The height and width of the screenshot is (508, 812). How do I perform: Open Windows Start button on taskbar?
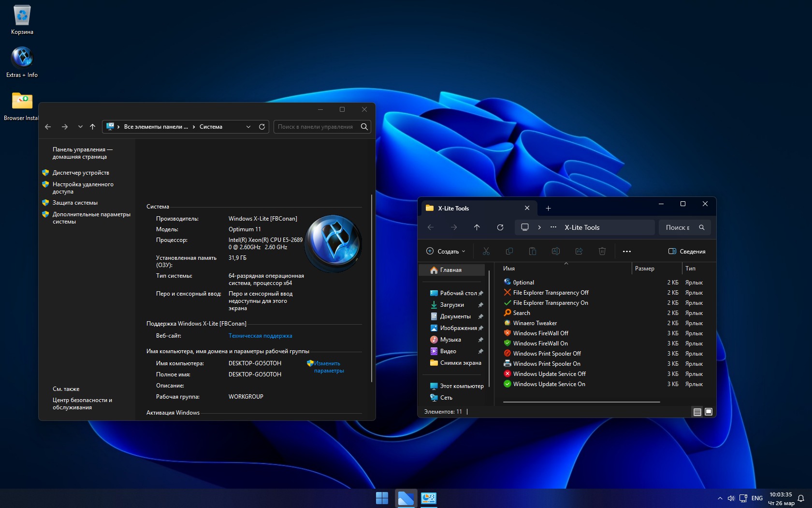(382, 498)
